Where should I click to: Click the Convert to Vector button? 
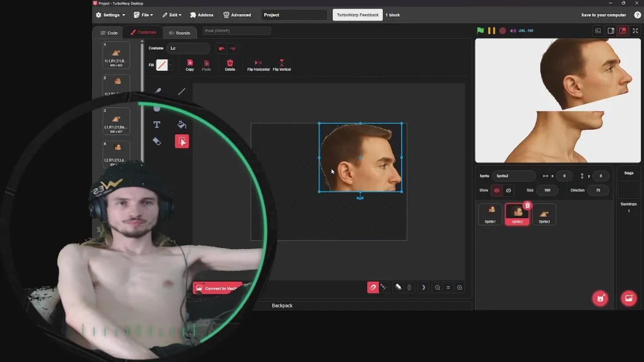217,288
